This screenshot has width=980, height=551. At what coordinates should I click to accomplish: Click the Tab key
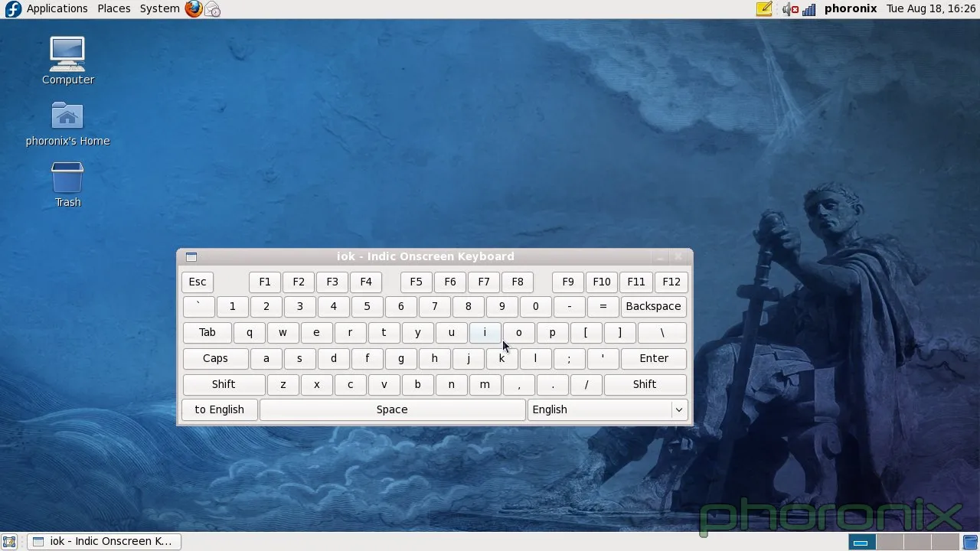[x=207, y=332]
